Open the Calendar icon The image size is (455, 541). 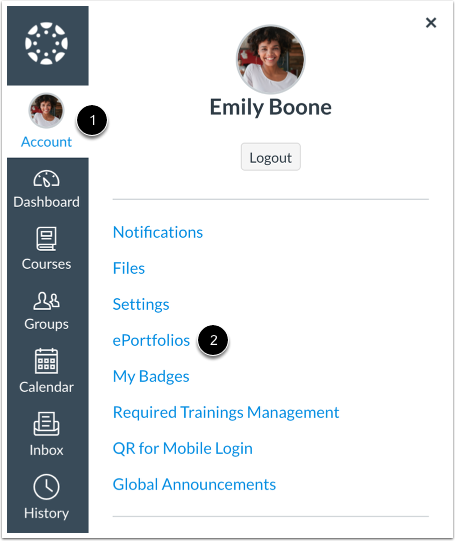point(47,361)
